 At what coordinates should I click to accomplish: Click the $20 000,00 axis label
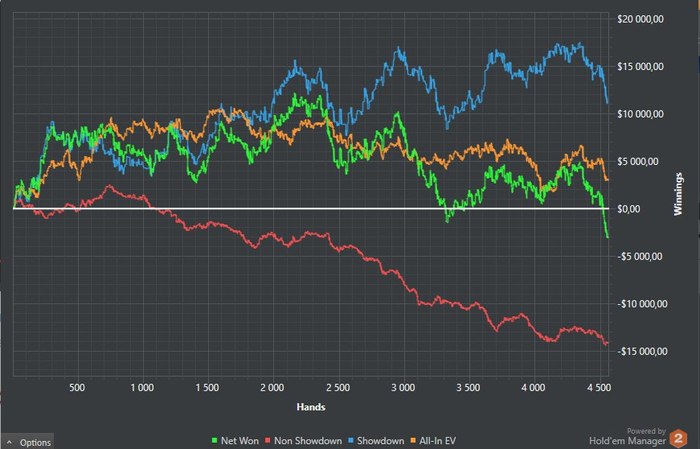pyautogui.click(x=640, y=19)
